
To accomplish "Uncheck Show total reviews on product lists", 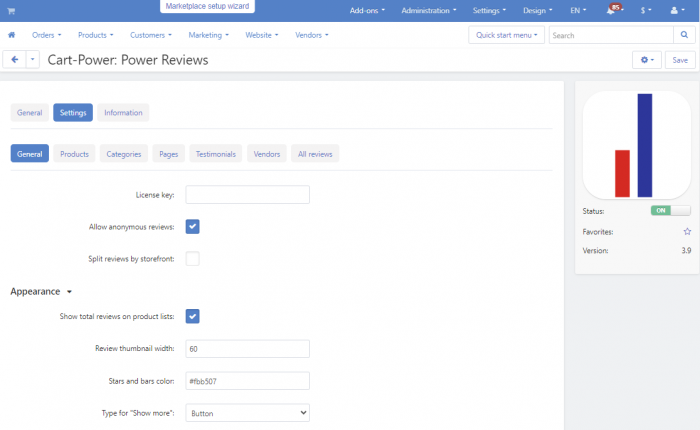I will 192,316.
